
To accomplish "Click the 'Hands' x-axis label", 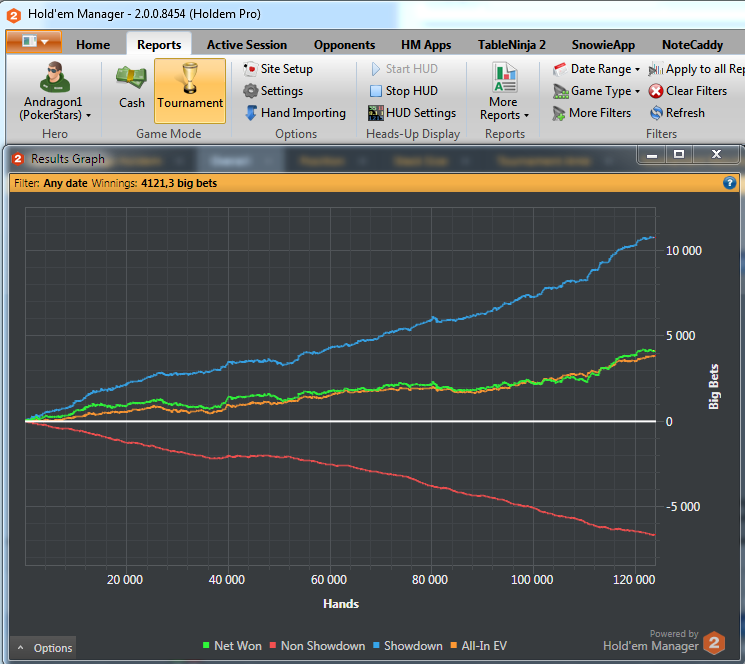I will [341, 604].
